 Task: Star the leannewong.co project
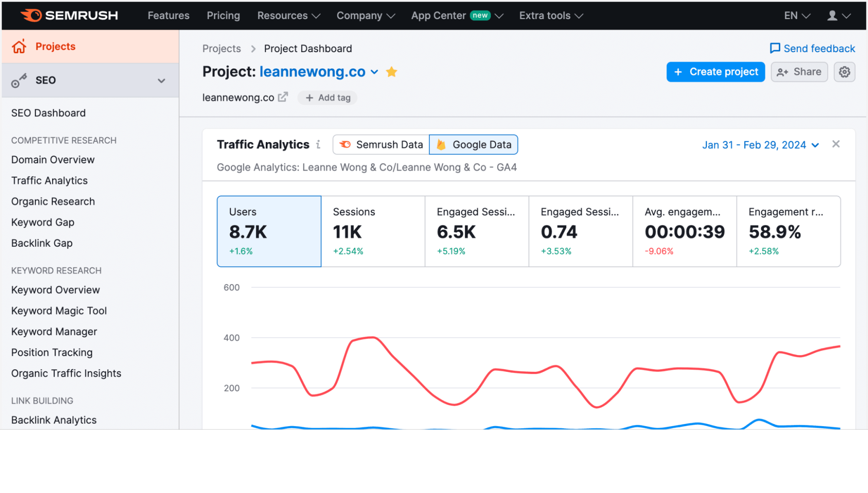[392, 72]
